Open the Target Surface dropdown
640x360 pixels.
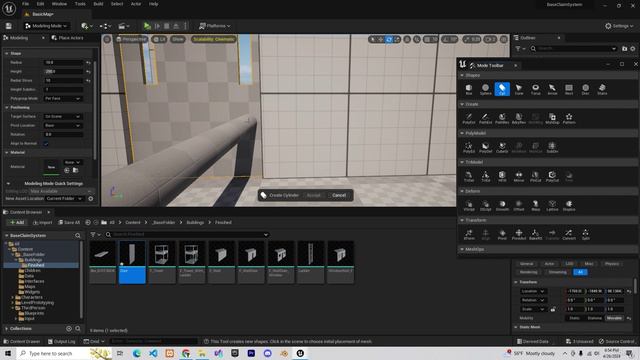pyautogui.click(x=63, y=116)
